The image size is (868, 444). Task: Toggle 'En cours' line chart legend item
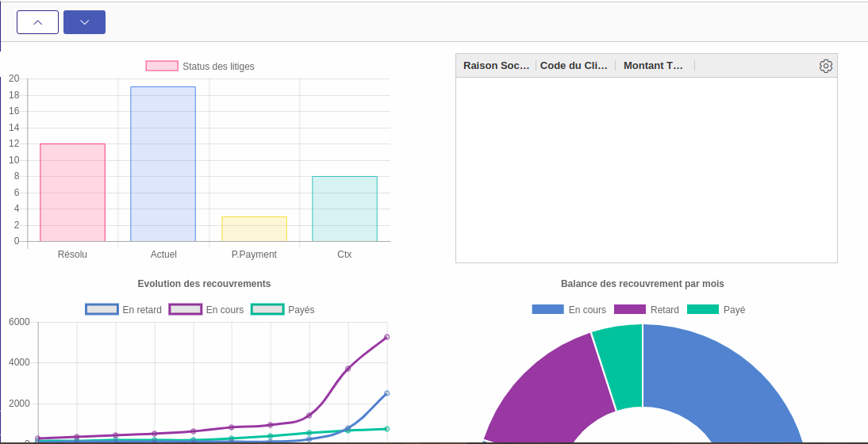tap(206, 309)
